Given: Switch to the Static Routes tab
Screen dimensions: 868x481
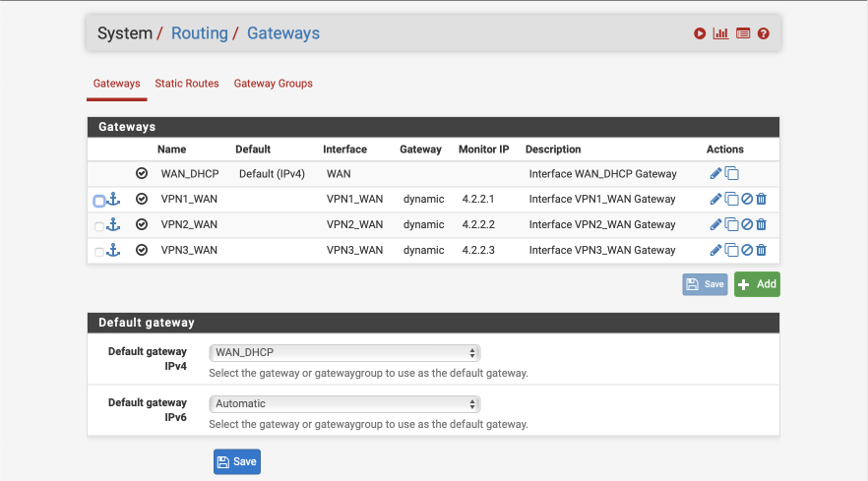Looking at the screenshot, I should pyautogui.click(x=187, y=84).
